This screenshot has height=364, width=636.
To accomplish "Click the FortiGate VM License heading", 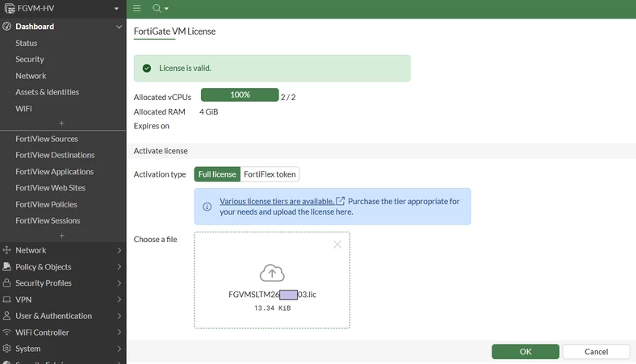I will point(174,31).
